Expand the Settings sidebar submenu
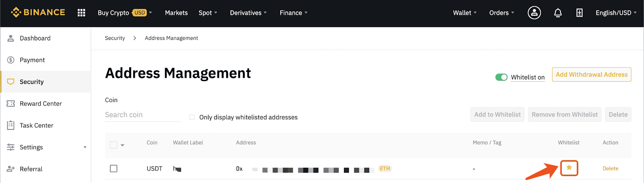This screenshot has height=183, width=644. (85, 147)
